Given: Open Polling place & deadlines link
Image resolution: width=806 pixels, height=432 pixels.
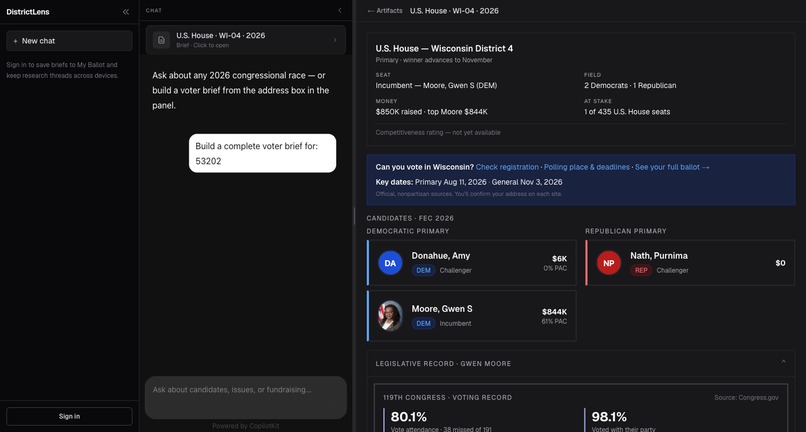Looking at the screenshot, I should pos(587,167).
